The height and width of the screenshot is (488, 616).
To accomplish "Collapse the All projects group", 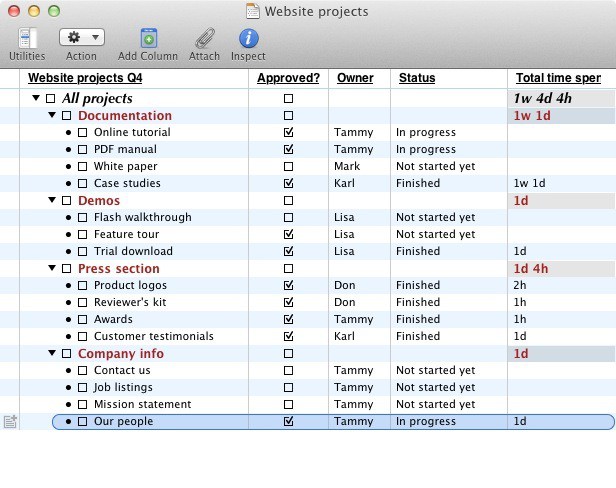I will pyautogui.click(x=36, y=99).
